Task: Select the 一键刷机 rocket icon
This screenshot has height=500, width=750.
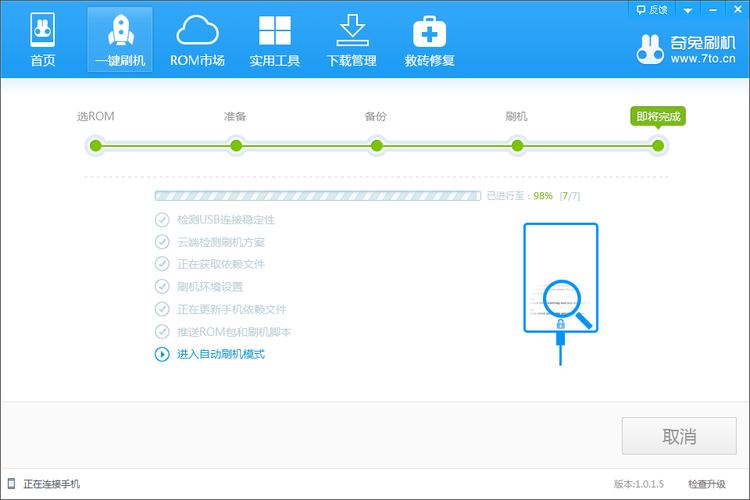Action: pyautogui.click(x=119, y=31)
